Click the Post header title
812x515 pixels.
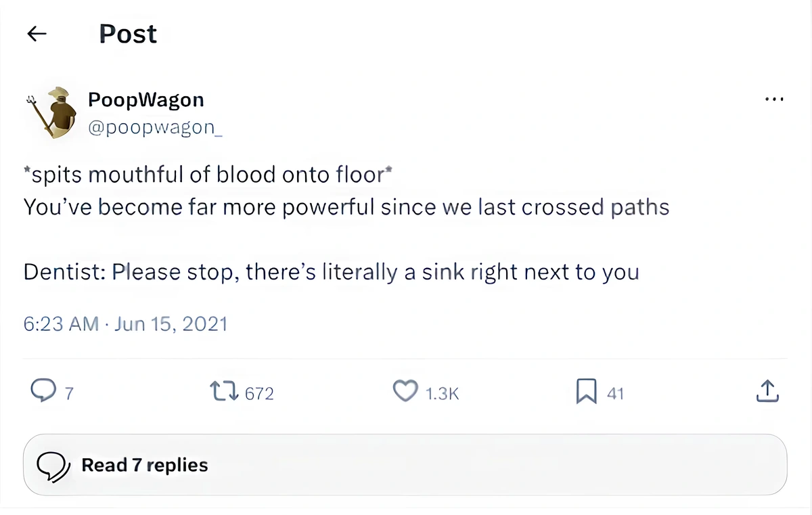(x=128, y=34)
